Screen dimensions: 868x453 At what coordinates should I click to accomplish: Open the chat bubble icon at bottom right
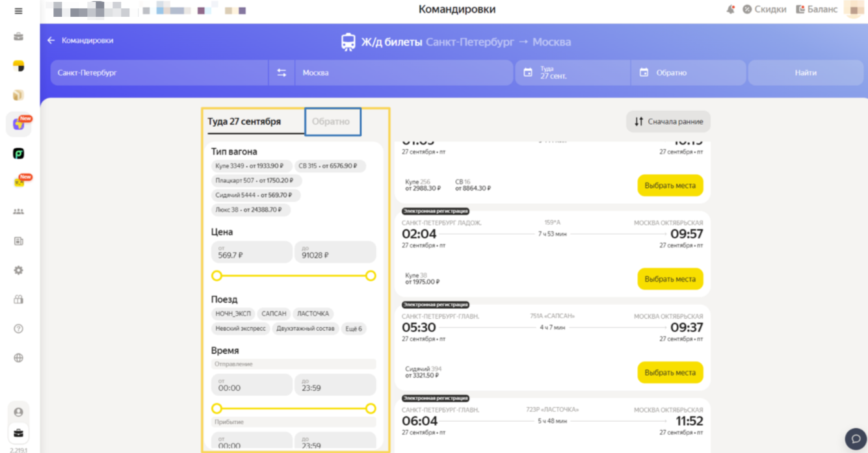tap(856, 439)
